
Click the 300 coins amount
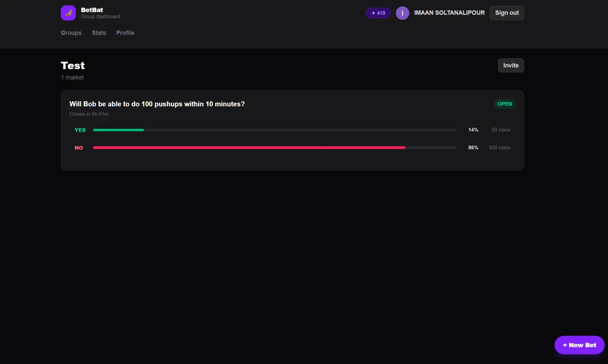click(x=499, y=148)
